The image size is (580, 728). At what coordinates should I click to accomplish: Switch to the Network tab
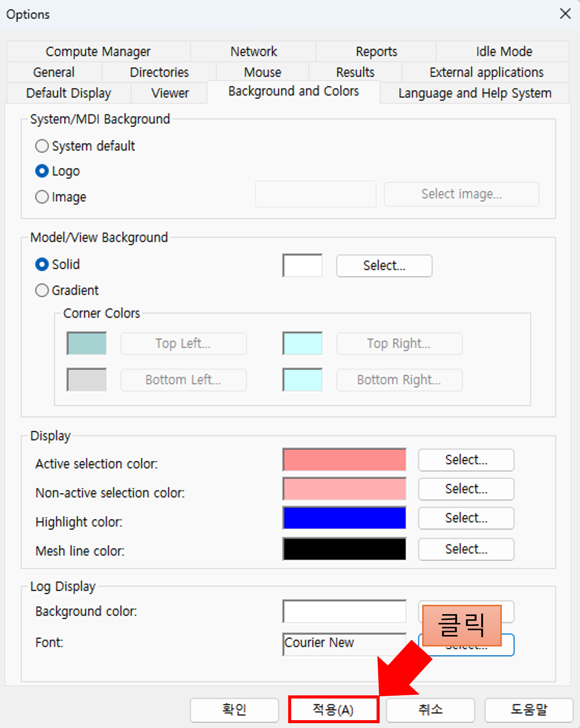point(253,52)
